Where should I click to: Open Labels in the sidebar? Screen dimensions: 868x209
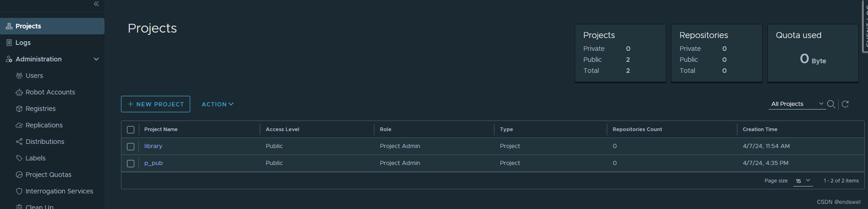pos(35,158)
